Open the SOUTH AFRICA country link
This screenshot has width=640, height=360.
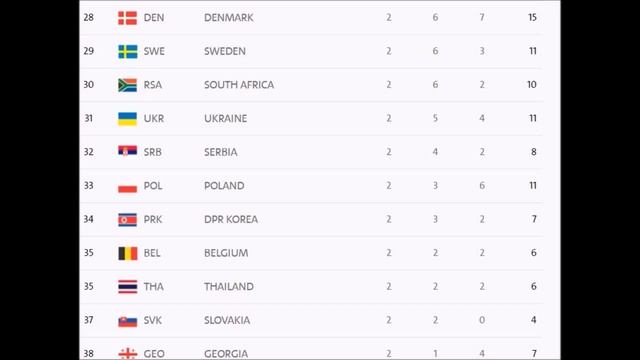coord(239,85)
